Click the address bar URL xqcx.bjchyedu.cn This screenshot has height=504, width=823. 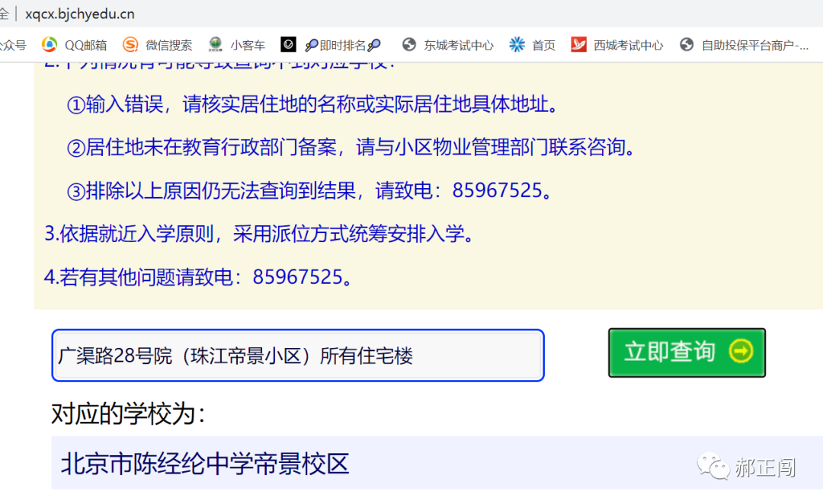tap(80, 14)
